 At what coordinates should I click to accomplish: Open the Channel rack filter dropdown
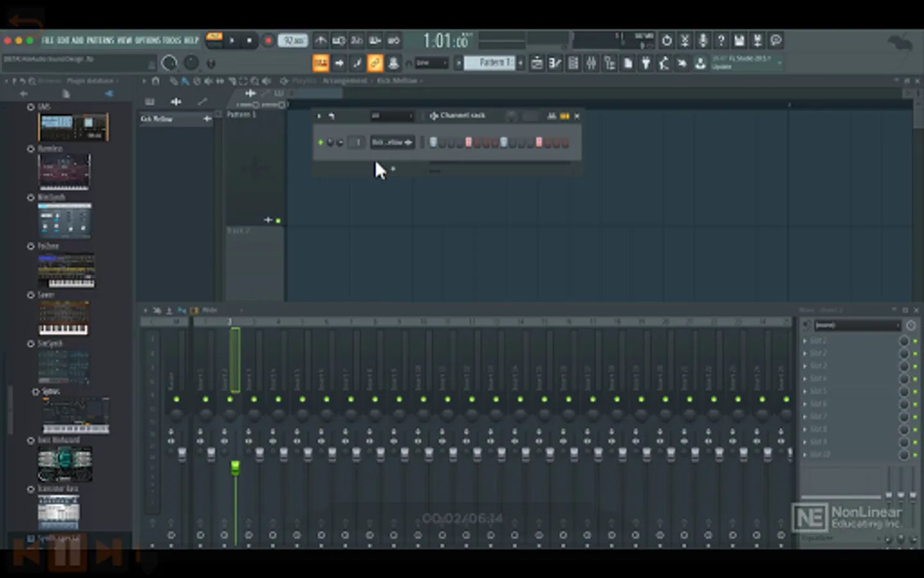point(392,116)
